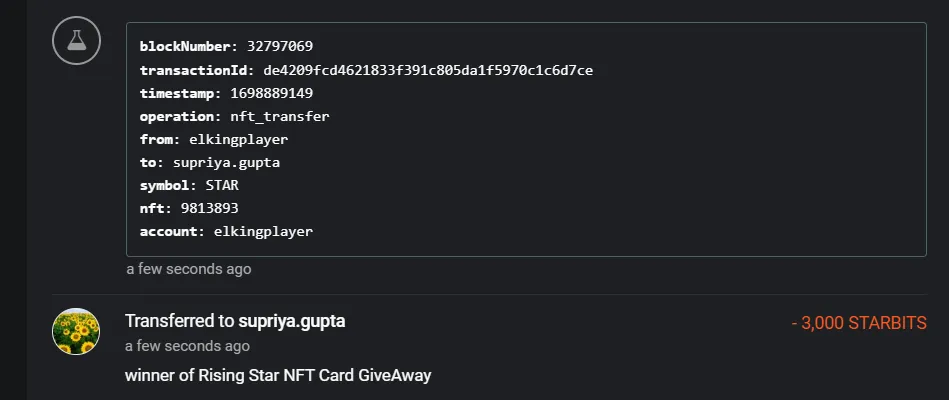Select the STAR symbol value
This screenshot has width=949, height=400.
click(x=222, y=185)
